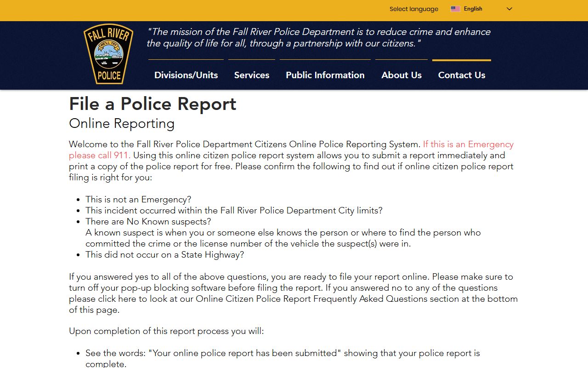Click the 'Select language' label
Viewport: 588px width, 368px height.
pyautogui.click(x=414, y=9)
